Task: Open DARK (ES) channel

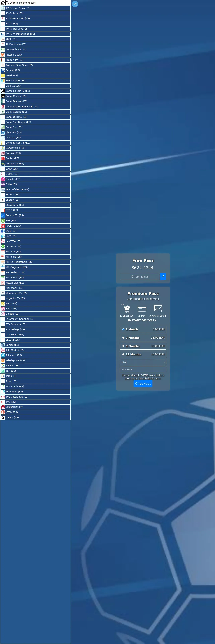Action: click(35, 169)
